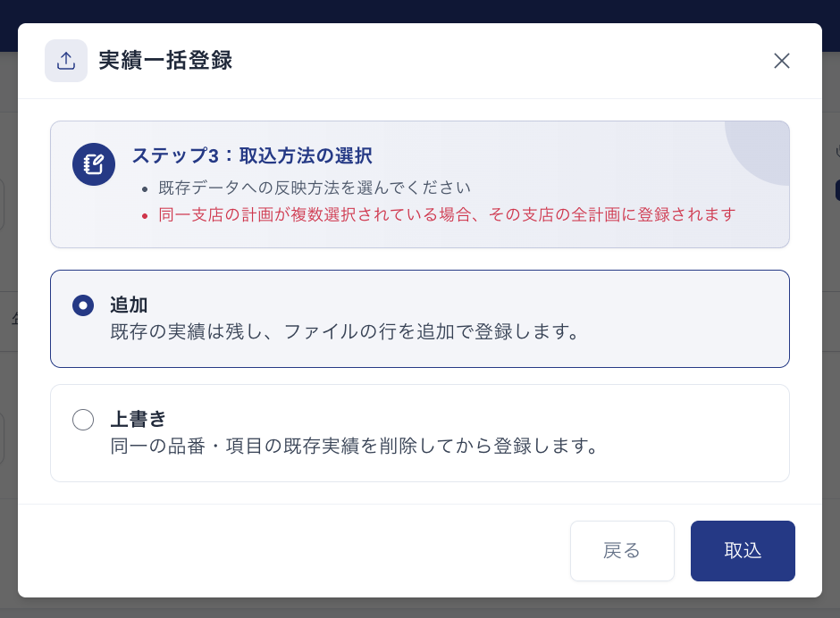Screen dimensions: 840x618
Task: Click the notepad icon next to ステップ3
Action: (x=94, y=164)
